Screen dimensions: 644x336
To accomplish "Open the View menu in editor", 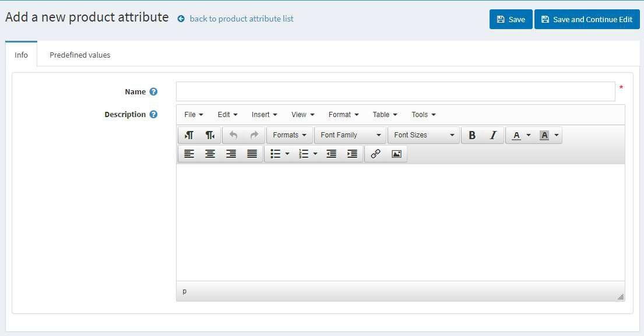I will [303, 115].
